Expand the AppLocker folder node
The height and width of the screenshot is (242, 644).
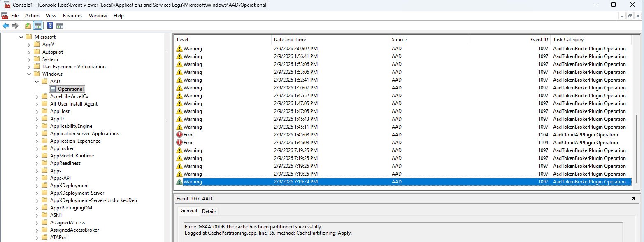pos(37,148)
